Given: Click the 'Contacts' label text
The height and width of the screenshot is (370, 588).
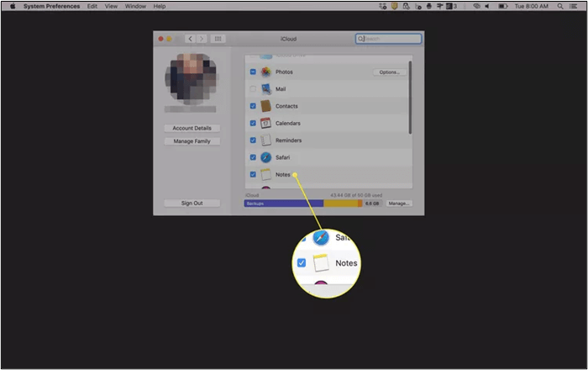Looking at the screenshot, I should [x=286, y=106].
